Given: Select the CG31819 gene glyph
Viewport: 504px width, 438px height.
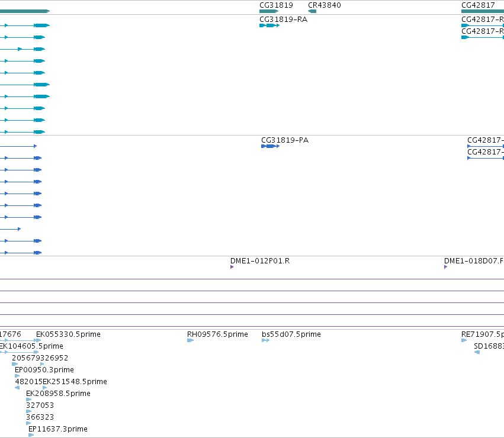Looking at the screenshot, I should point(269,11).
